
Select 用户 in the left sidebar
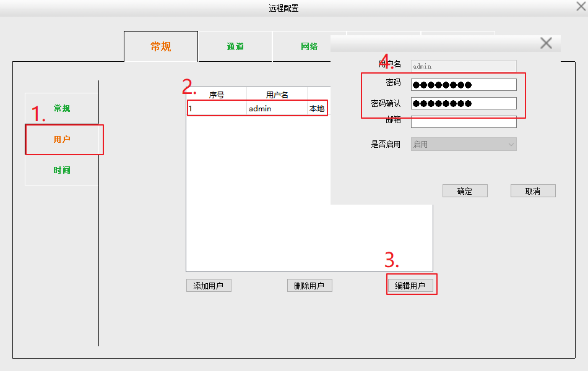coord(62,139)
